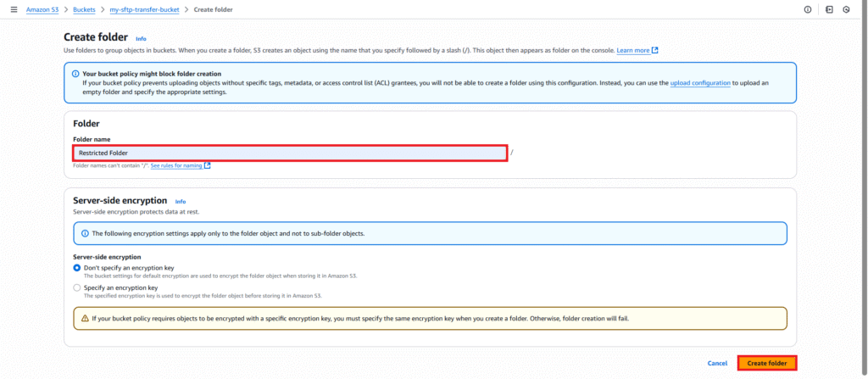Image resolution: width=868 pixels, height=379 pixels.
Task: Open the Learn more link
Action: [x=632, y=50]
